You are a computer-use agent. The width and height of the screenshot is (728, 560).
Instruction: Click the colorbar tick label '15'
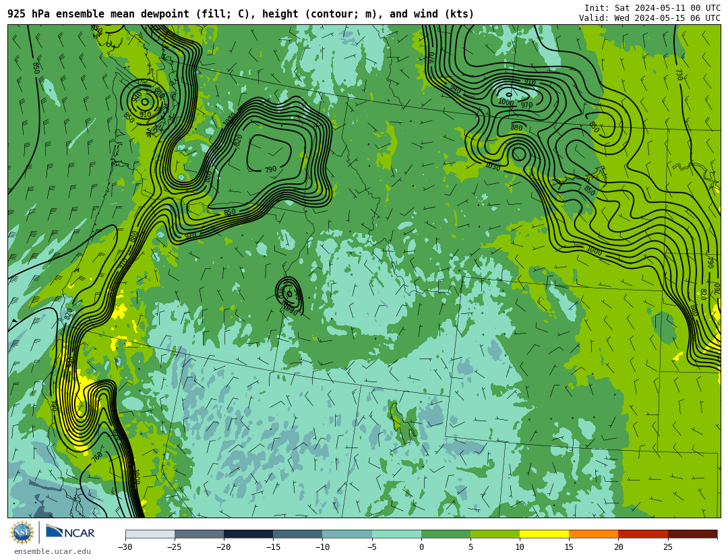[x=569, y=547]
